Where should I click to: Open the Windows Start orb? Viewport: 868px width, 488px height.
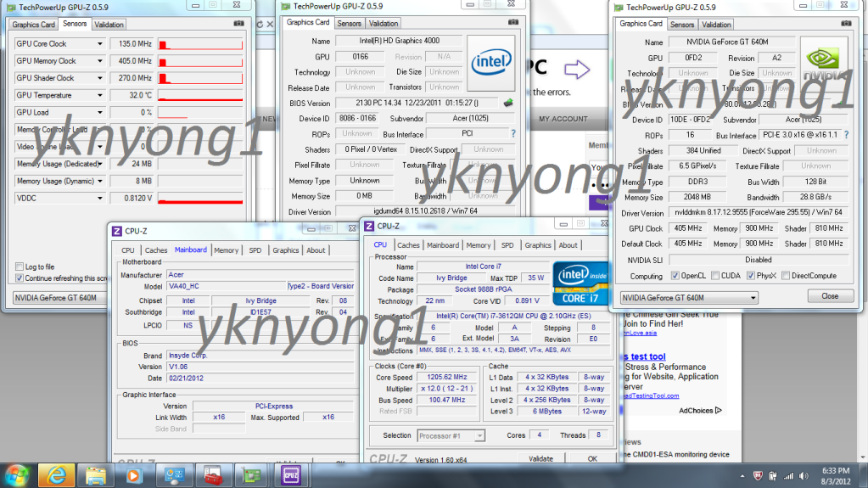[x=17, y=476]
